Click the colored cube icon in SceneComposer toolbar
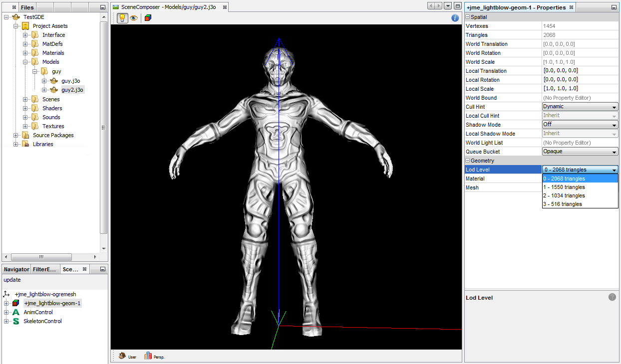Image resolution: width=621 pixels, height=364 pixels. tap(147, 17)
